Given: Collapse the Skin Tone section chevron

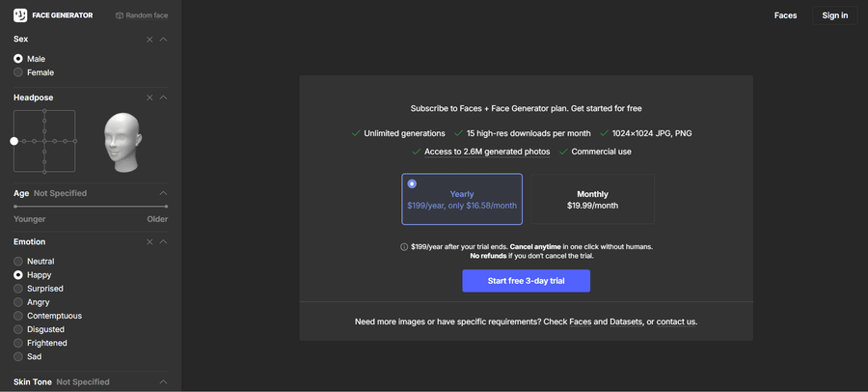Looking at the screenshot, I should click(x=164, y=382).
